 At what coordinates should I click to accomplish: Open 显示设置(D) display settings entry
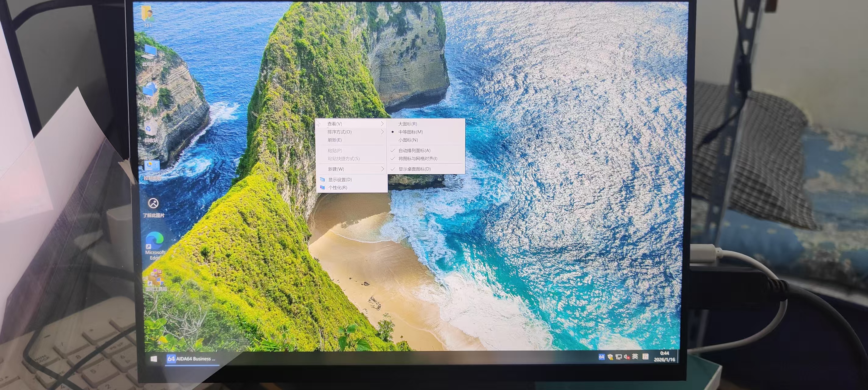[340, 179]
